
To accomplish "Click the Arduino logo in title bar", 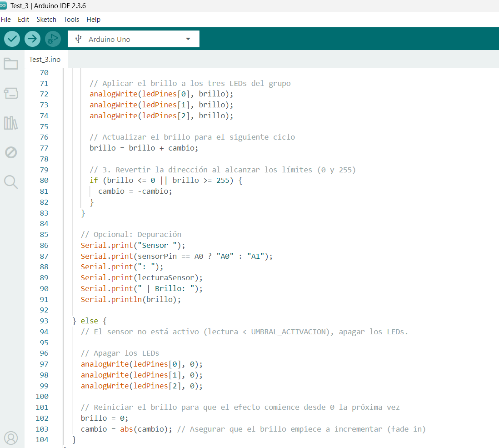I will point(4,6).
